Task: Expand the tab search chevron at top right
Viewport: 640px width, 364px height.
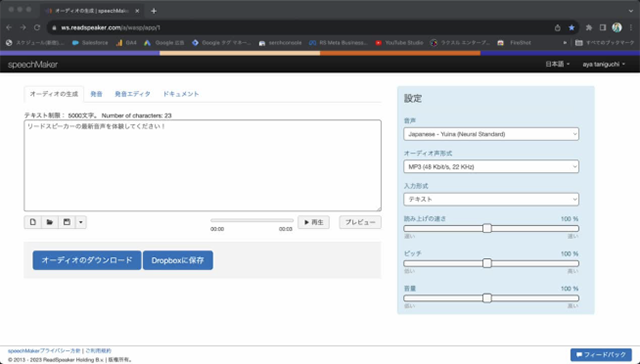Action: (631, 11)
